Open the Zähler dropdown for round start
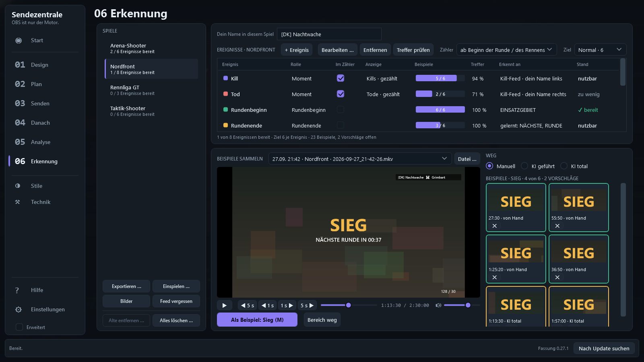The height and width of the screenshot is (362, 644). tap(506, 50)
